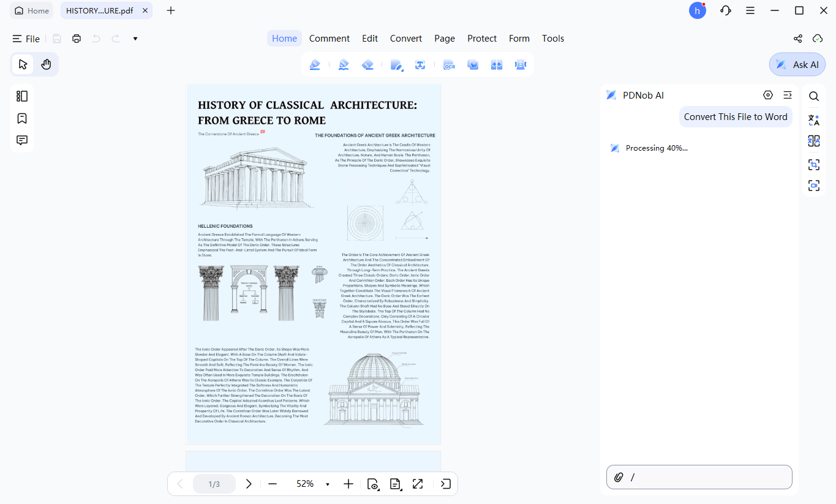Activate the hand pan tool
The height and width of the screenshot is (504, 836).
(46, 64)
